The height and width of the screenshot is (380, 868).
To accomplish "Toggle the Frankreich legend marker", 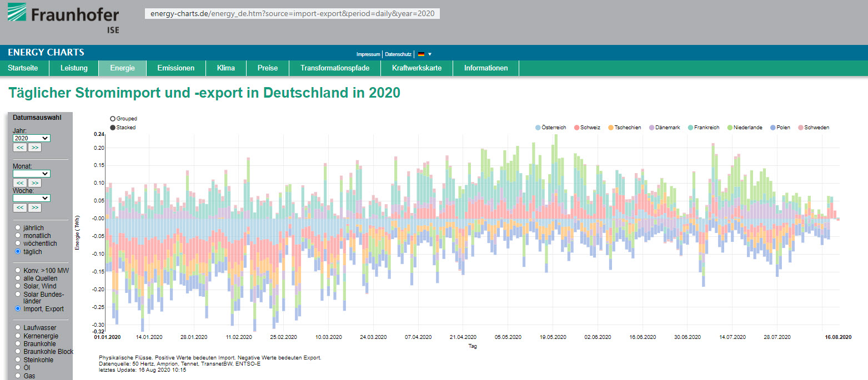I will coord(690,128).
